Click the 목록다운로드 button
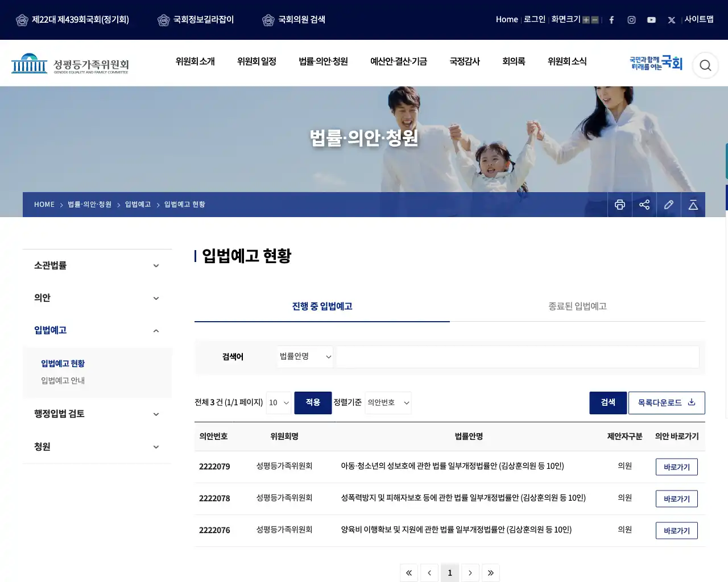728x582 pixels. tap(667, 403)
